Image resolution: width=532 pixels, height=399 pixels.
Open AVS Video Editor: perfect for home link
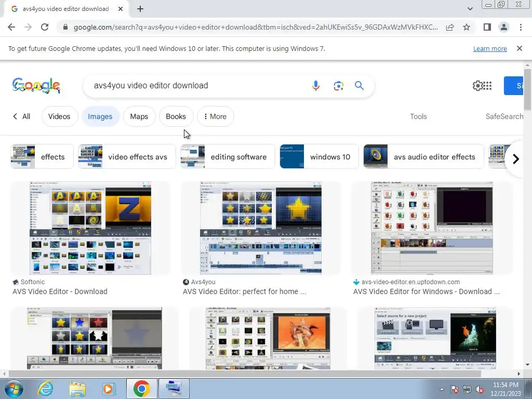tap(244, 291)
